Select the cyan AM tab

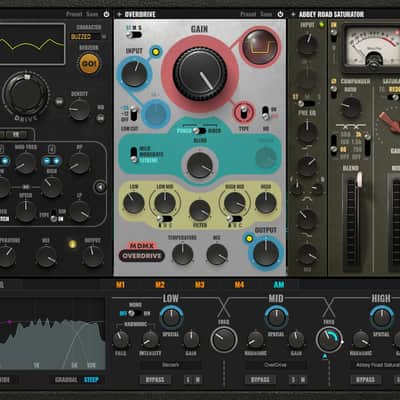coord(279,285)
